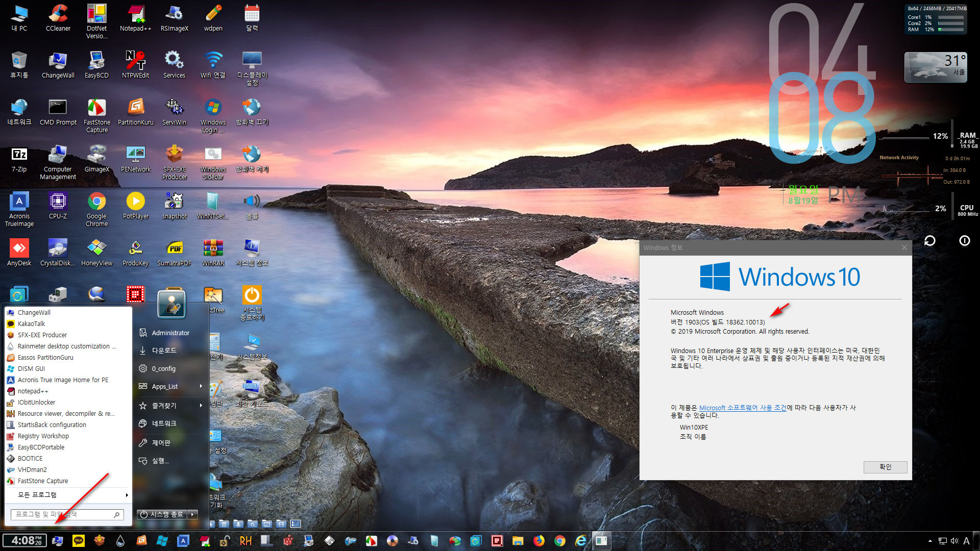The width and height of the screenshot is (980, 551).
Task: Click Rainmeter refresh circular arrow icon
Action: [930, 241]
